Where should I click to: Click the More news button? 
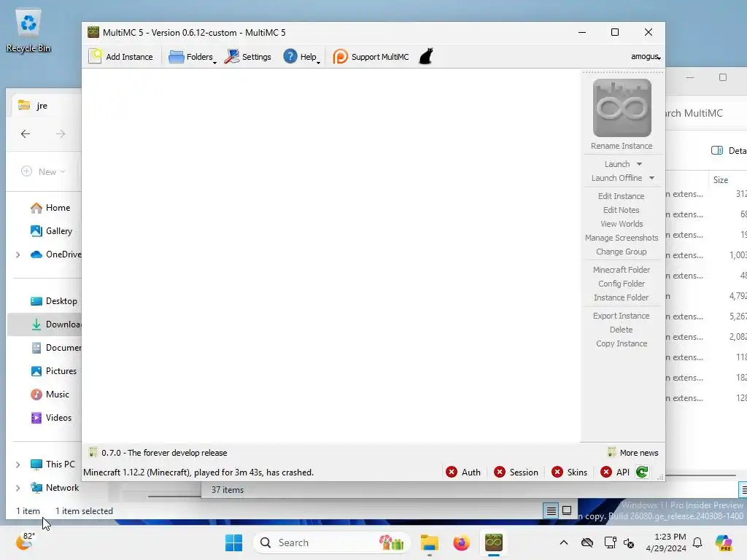click(x=633, y=453)
